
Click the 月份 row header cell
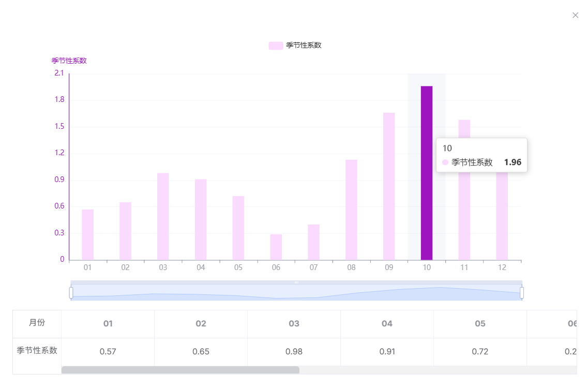point(37,323)
